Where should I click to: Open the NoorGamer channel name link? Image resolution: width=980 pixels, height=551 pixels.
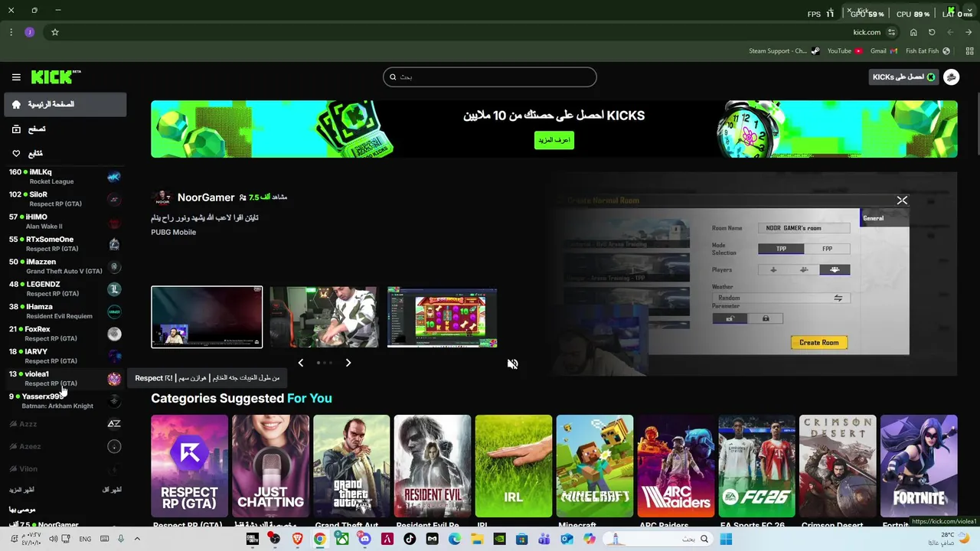pos(206,197)
